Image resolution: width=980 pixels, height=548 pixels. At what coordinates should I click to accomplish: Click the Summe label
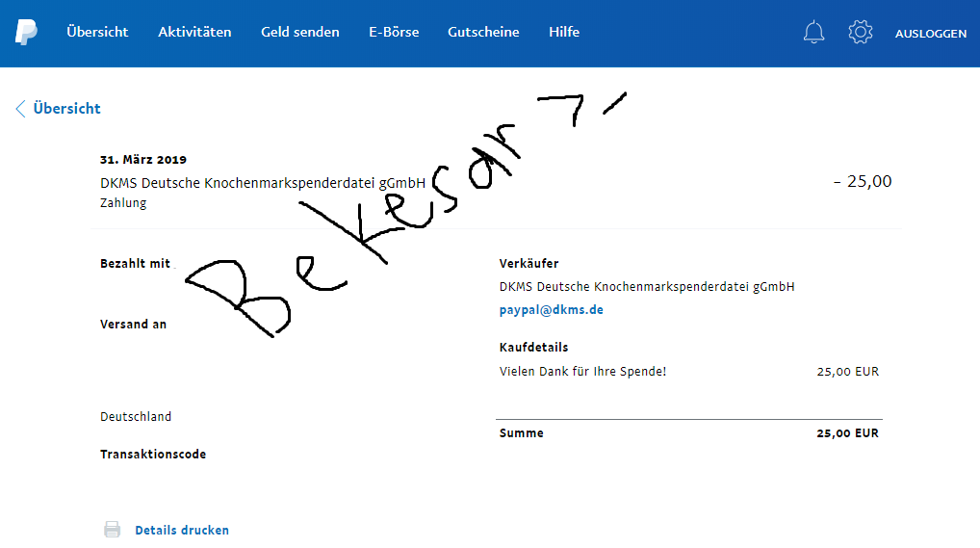coord(521,432)
